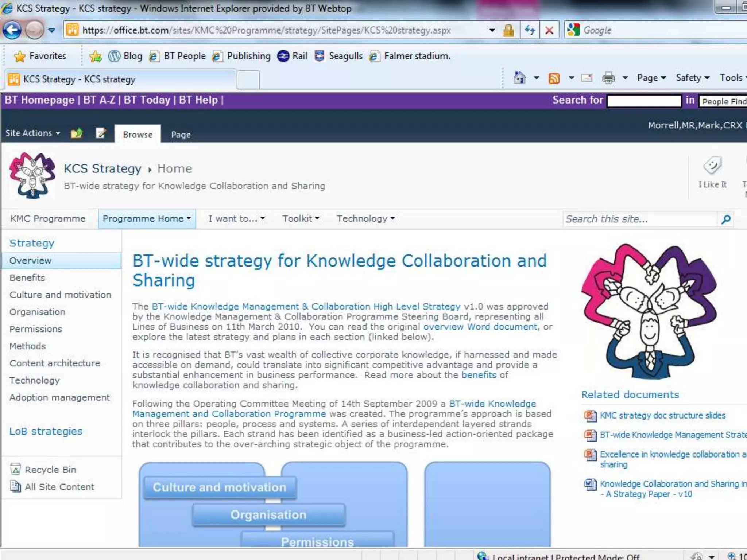
Task: Click the browser Back arrow button
Action: tap(12, 30)
